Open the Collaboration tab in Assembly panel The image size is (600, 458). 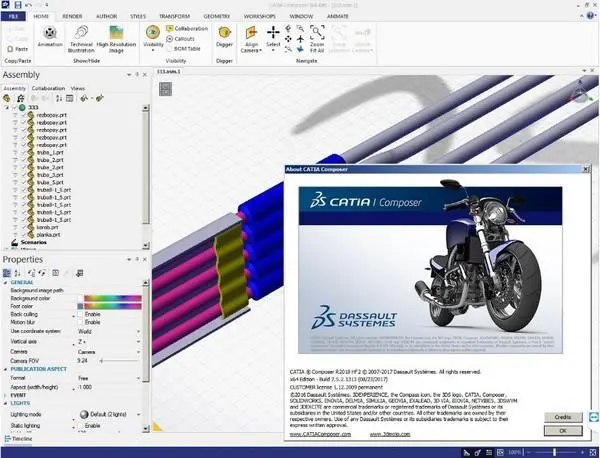coord(48,88)
